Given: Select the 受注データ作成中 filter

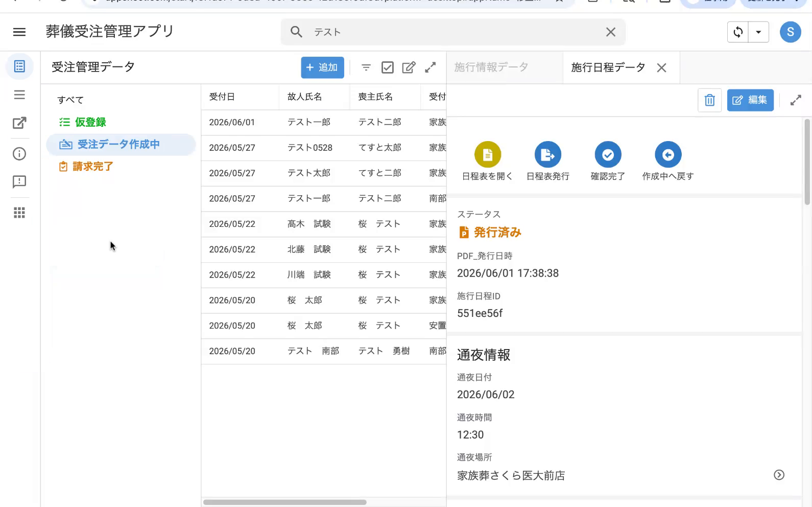Looking at the screenshot, I should click(121, 145).
